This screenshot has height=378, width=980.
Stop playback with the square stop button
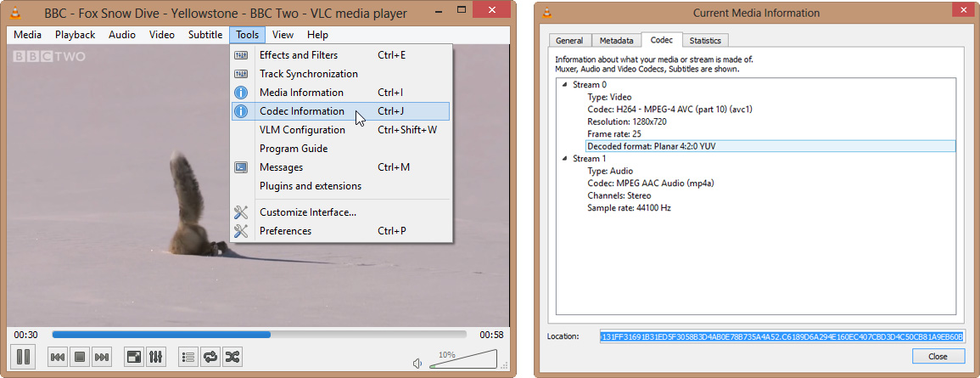point(80,358)
